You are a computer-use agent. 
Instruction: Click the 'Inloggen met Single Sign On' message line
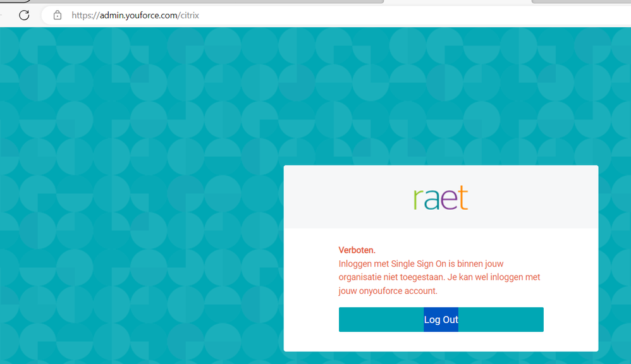coord(421,264)
